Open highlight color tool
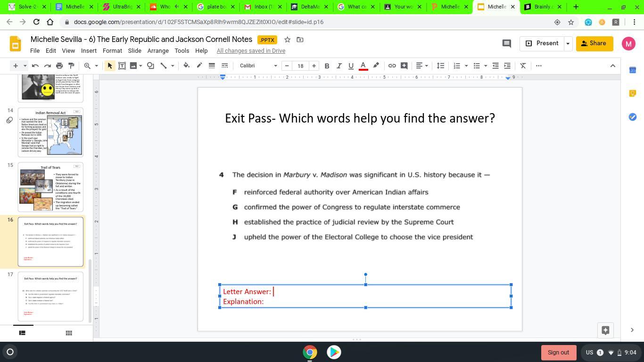 click(376, 66)
